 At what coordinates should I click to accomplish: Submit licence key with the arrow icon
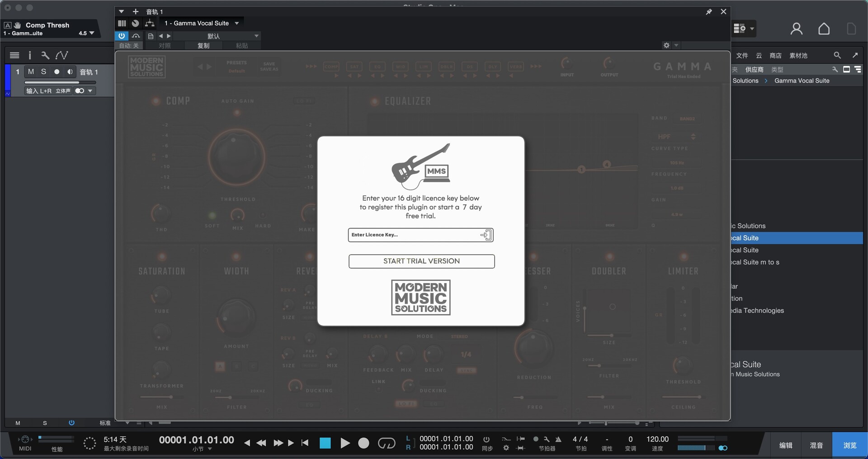(486, 235)
